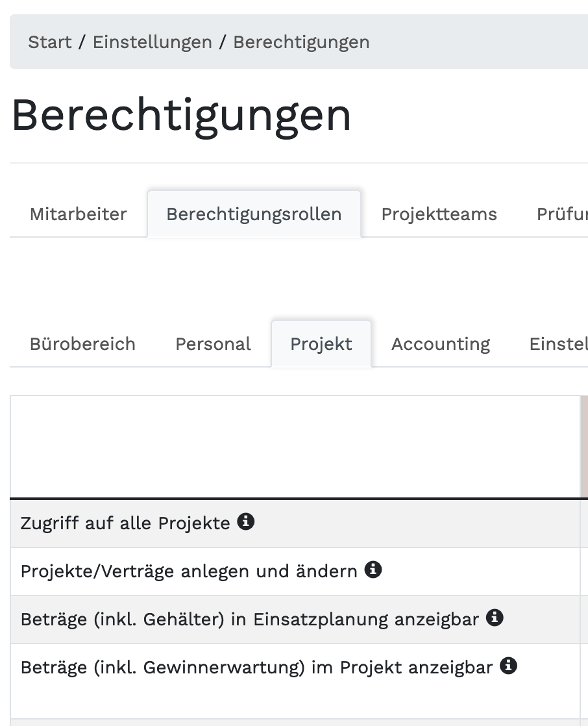This screenshot has width=588, height=726.
Task: Click Berechtigungen in the breadcrumb
Action: [301, 42]
